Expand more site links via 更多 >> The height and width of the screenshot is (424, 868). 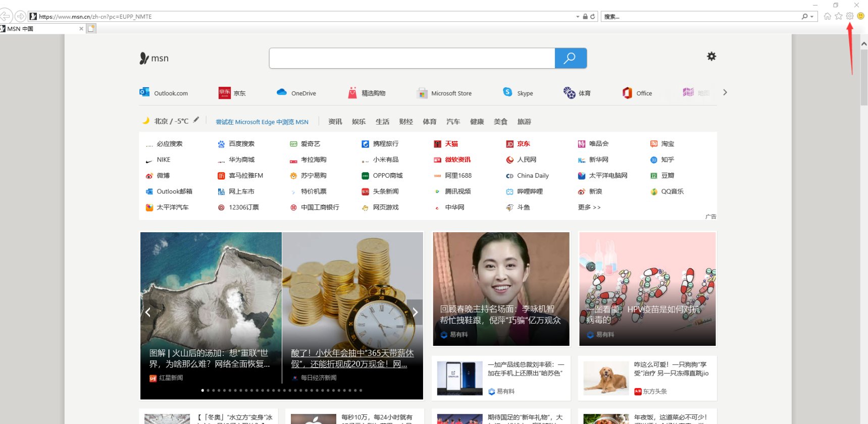(589, 207)
